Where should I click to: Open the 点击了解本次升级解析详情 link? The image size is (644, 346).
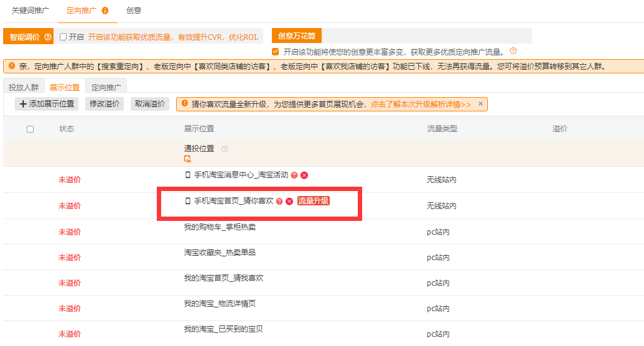[421, 104]
